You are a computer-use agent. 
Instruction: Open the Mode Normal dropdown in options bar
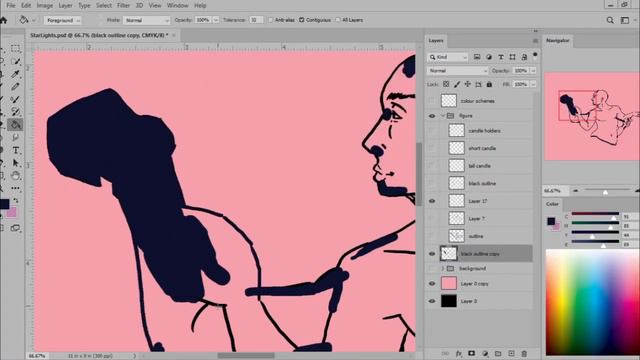(146, 20)
